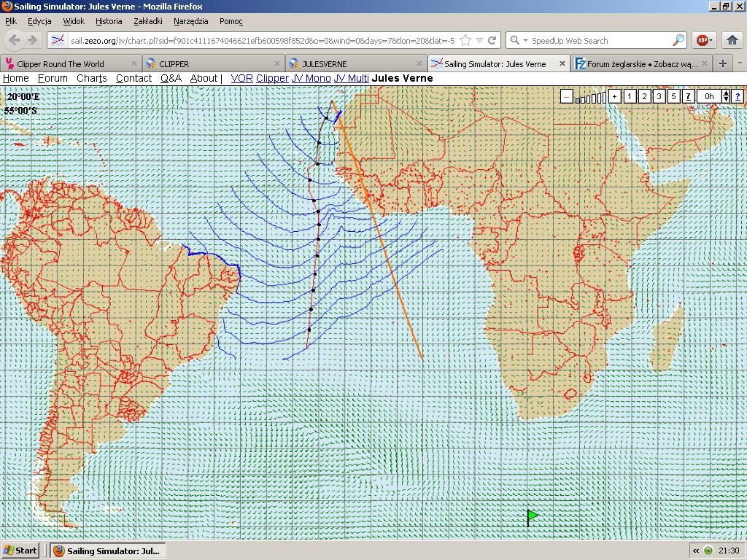
Task: Expand the list all tabs dropdown
Action: pyautogui.click(x=740, y=63)
